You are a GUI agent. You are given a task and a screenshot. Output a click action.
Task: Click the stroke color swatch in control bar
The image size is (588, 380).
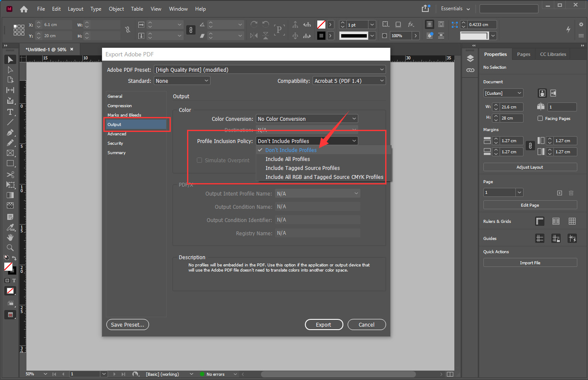[321, 36]
